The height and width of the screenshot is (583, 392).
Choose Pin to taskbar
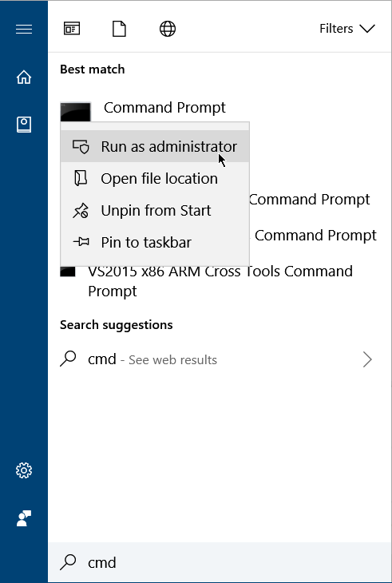click(155, 243)
